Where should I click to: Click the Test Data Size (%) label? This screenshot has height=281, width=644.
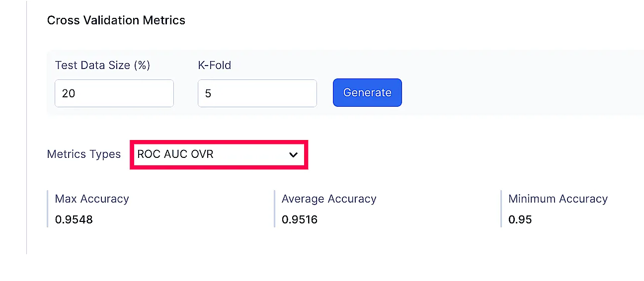click(x=102, y=66)
